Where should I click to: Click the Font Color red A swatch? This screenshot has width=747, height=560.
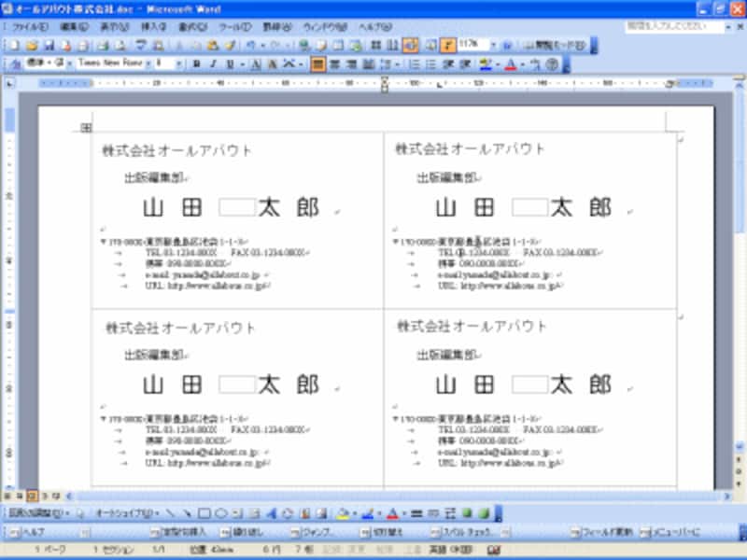pyautogui.click(x=511, y=63)
